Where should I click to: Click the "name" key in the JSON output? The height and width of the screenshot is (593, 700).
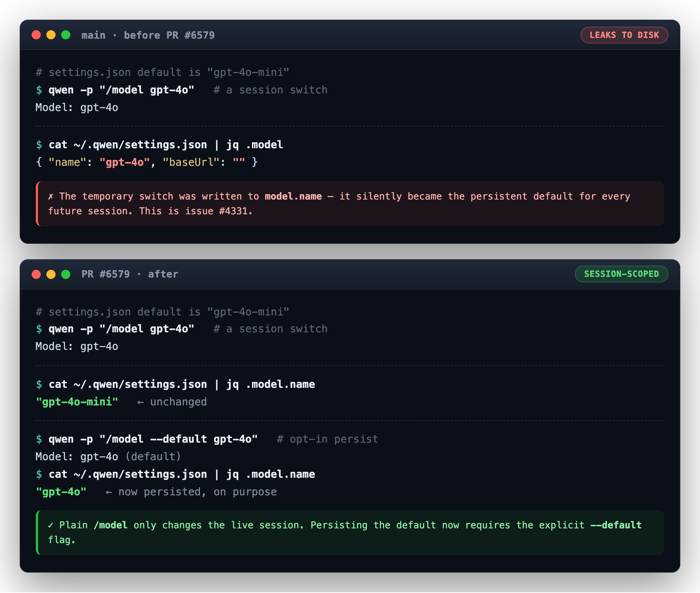coord(67,162)
